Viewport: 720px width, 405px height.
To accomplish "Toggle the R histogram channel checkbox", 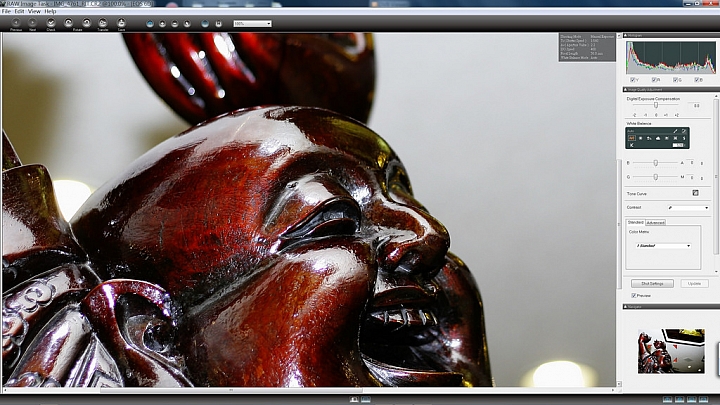I will coord(654,80).
